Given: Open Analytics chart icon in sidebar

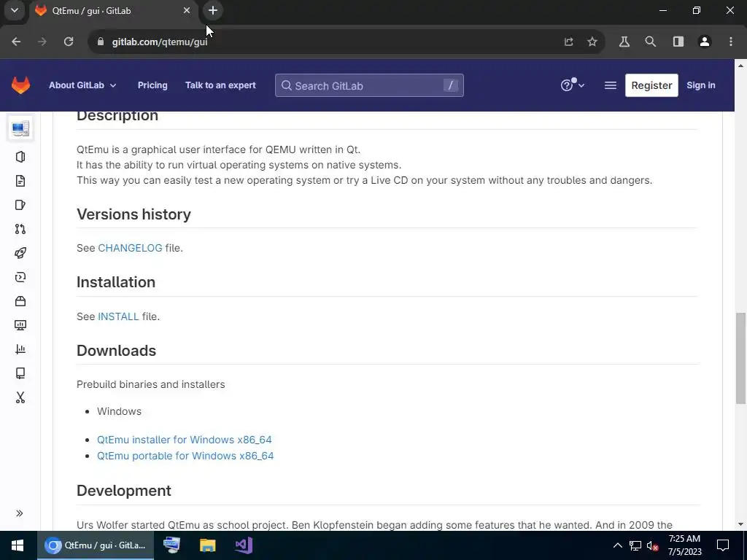Looking at the screenshot, I should tap(20, 349).
